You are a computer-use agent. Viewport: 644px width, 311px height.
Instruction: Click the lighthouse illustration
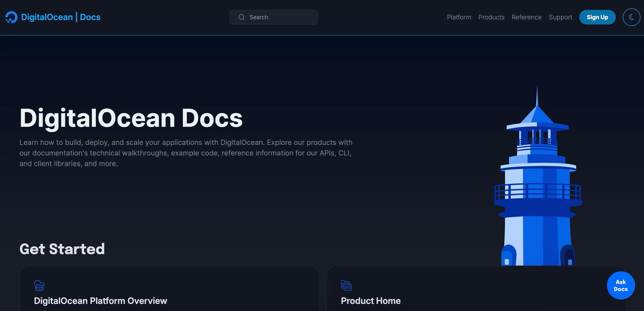(x=538, y=176)
